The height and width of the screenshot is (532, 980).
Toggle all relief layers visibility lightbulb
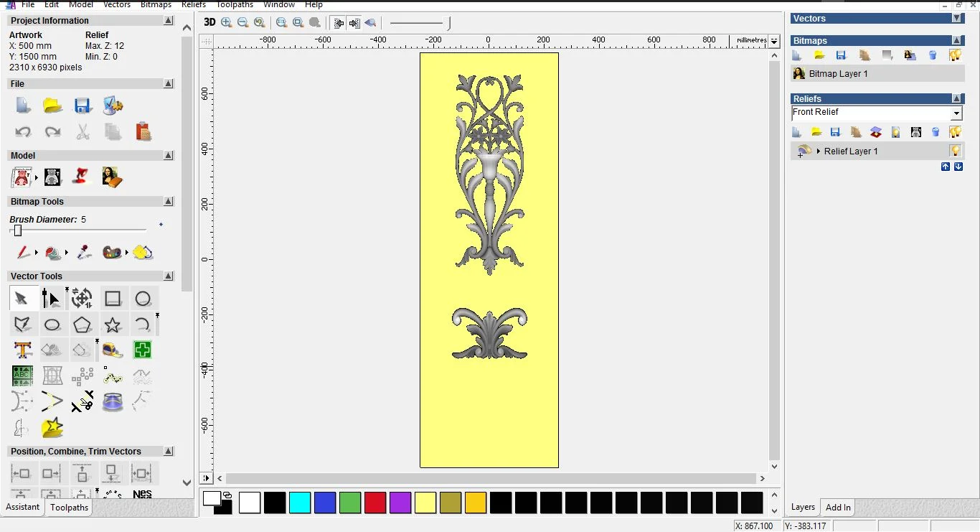point(955,132)
